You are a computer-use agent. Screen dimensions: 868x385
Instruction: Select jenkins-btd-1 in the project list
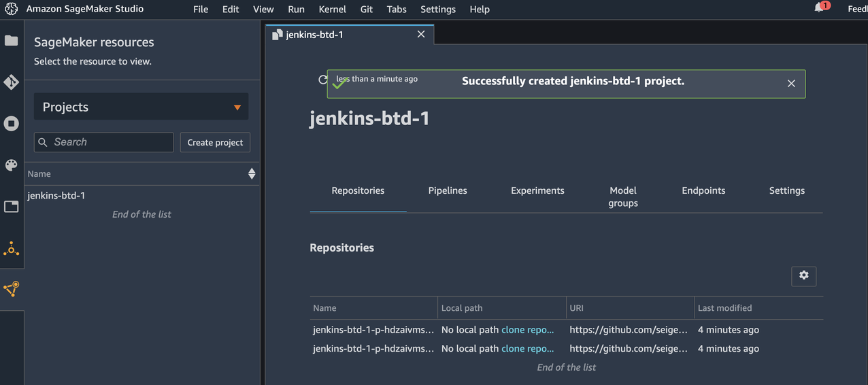pos(56,195)
